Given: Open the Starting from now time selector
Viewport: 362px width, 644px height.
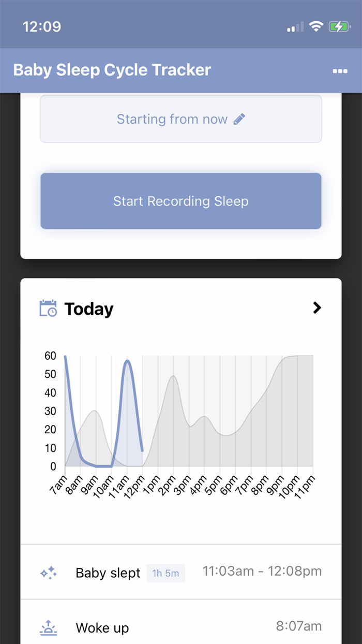Looking at the screenshot, I should [x=181, y=119].
